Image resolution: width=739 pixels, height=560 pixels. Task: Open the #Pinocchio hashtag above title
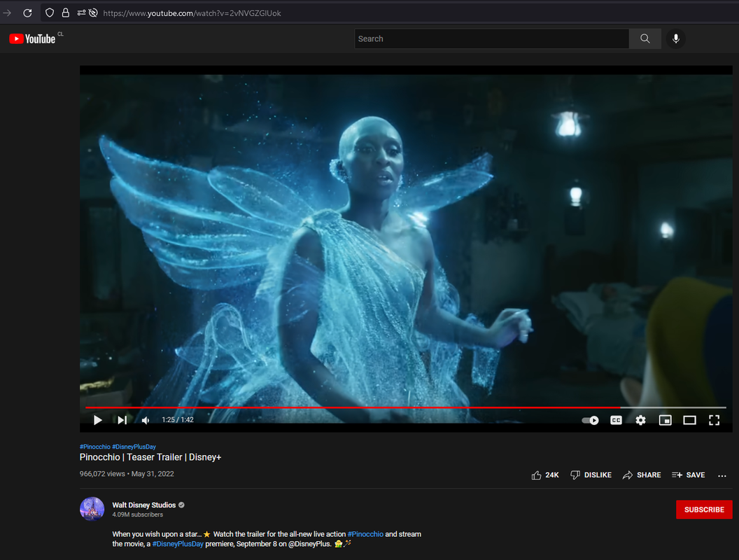[94, 447]
